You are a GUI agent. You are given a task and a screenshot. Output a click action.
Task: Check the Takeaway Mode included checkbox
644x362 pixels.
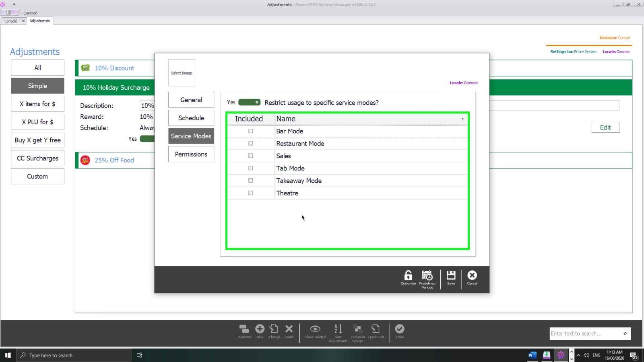251,181
